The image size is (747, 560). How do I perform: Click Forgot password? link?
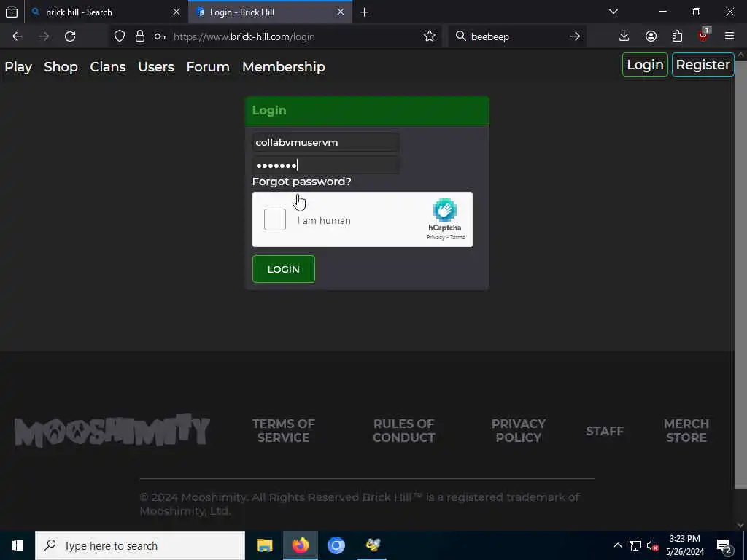pyautogui.click(x=301, y=182)
